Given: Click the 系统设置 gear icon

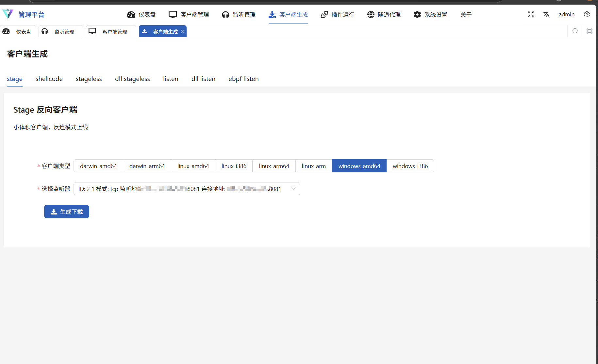Looking at the screenshot, I should point(417,14).
